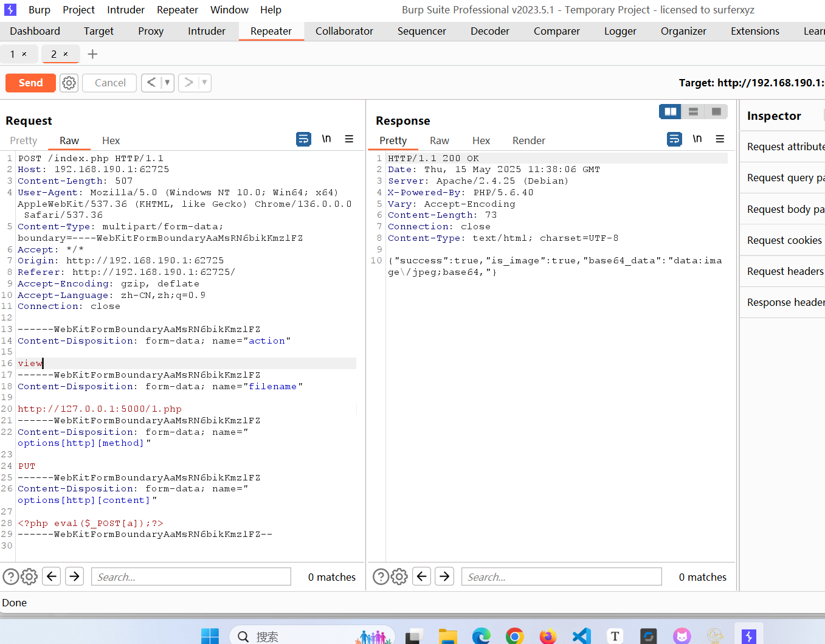
Task: Open Response pane hamburger menu
Action: tap(720, 139)
